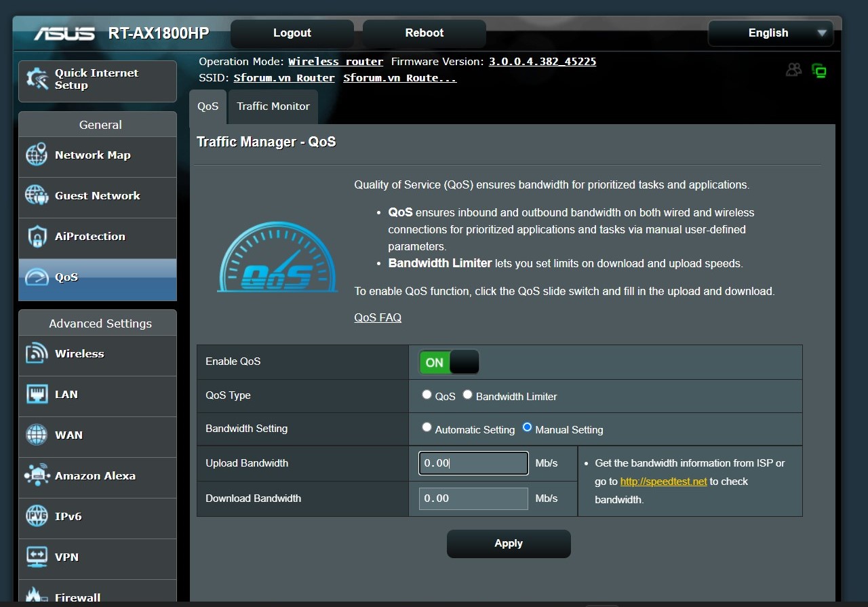Click the green network clients status icon
Viewport: 868px width, 607px height.
pyautogui.click(x=819, y=71)
